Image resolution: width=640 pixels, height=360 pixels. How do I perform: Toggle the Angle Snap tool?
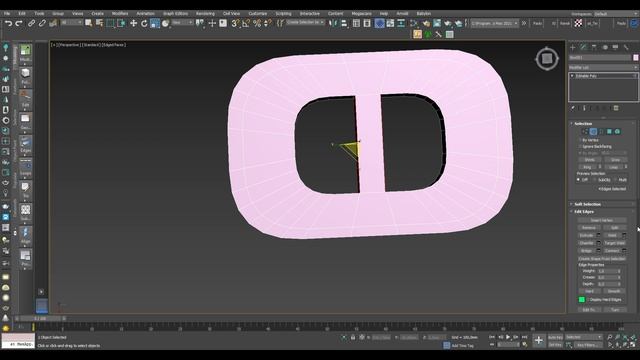click(246, 23)
